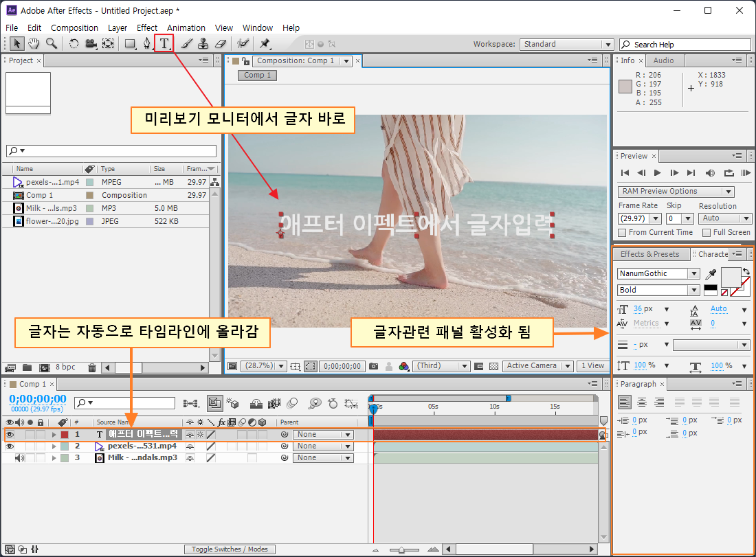Click the text fill color swatch
This screenshot has height=557, width=756.
[x=731, y=277]
